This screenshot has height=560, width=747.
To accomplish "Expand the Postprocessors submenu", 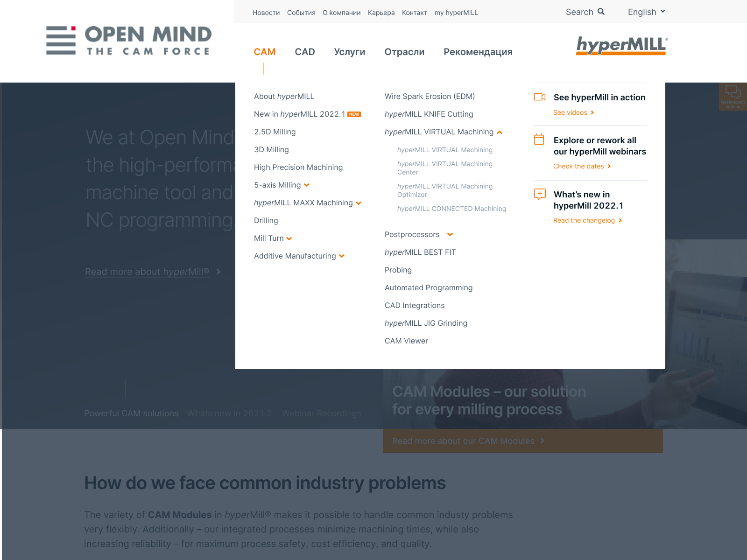I will (x=450, y=235).
